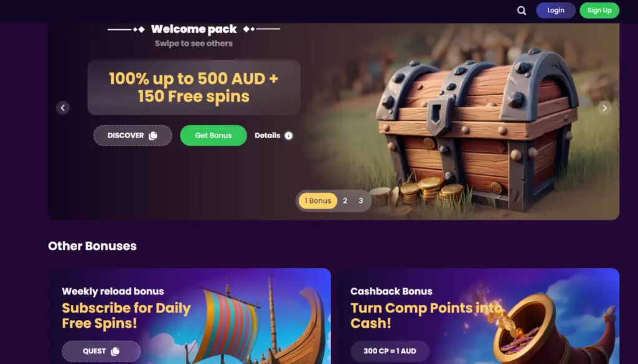Copy the QUEST promo code icon

[x=115, y=351]
